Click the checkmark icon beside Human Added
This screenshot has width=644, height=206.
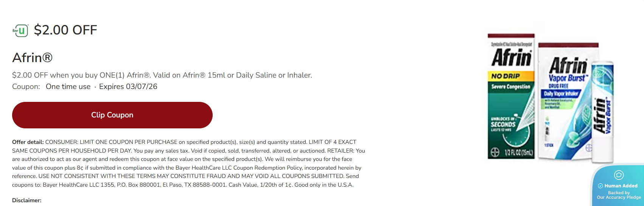click(600, 186)
